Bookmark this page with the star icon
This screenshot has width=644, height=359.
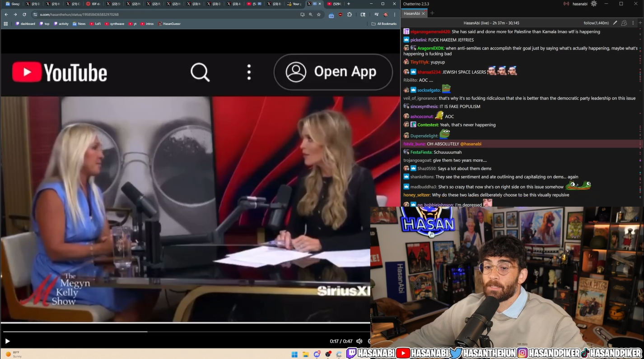click(x=319, y=14)
